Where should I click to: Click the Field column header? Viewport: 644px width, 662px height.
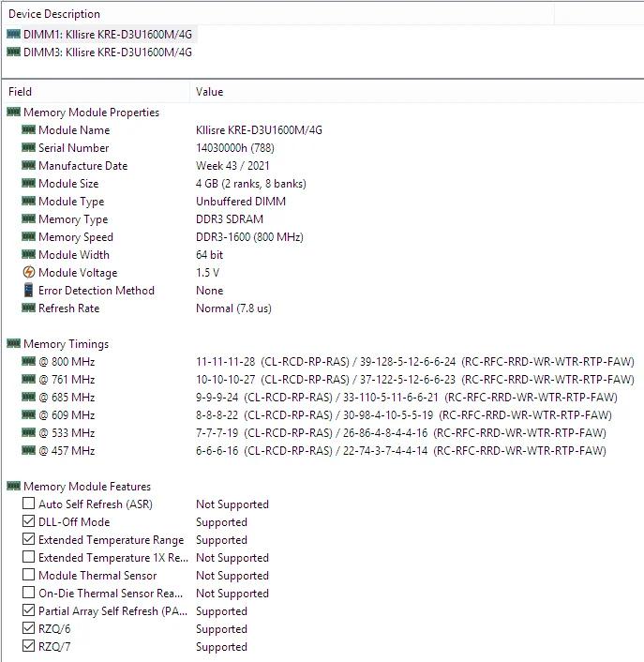pos(97,92)
